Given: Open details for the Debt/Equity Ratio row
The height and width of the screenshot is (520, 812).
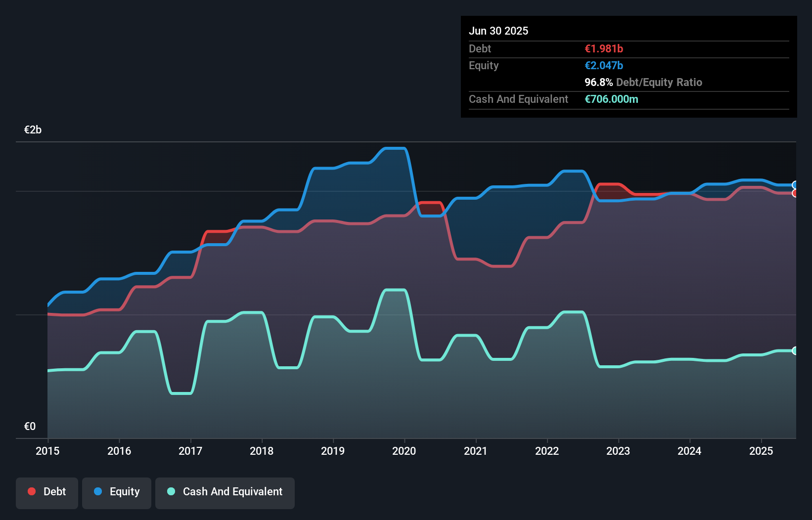Looking at the screenshot, I should [x=643, y=82].
